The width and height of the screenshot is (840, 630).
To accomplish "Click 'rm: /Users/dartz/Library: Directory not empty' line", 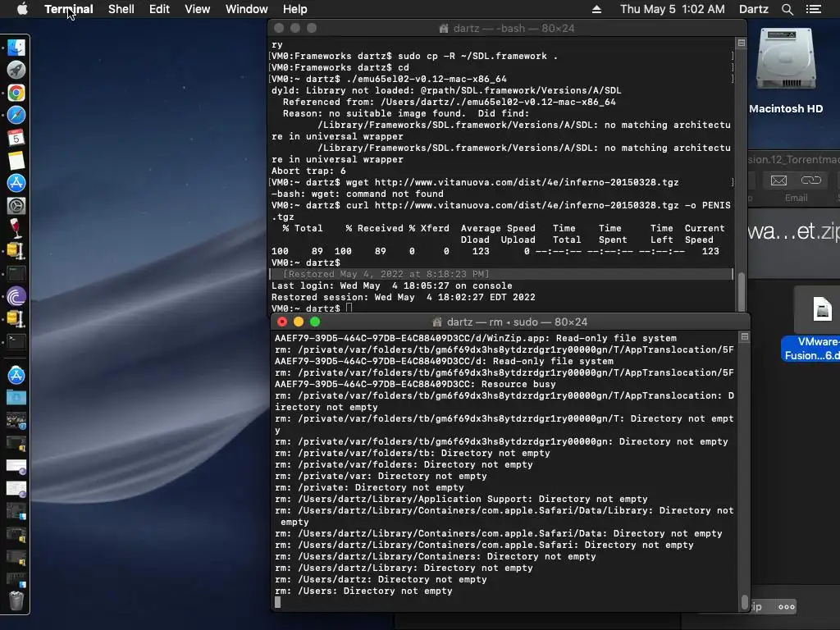I will tap(404, 568).
